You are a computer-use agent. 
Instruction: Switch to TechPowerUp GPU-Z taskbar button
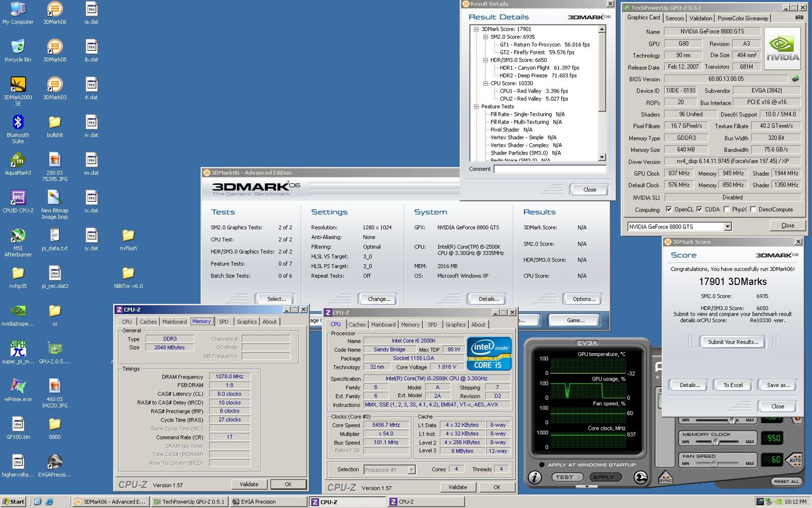coord(189,501)
